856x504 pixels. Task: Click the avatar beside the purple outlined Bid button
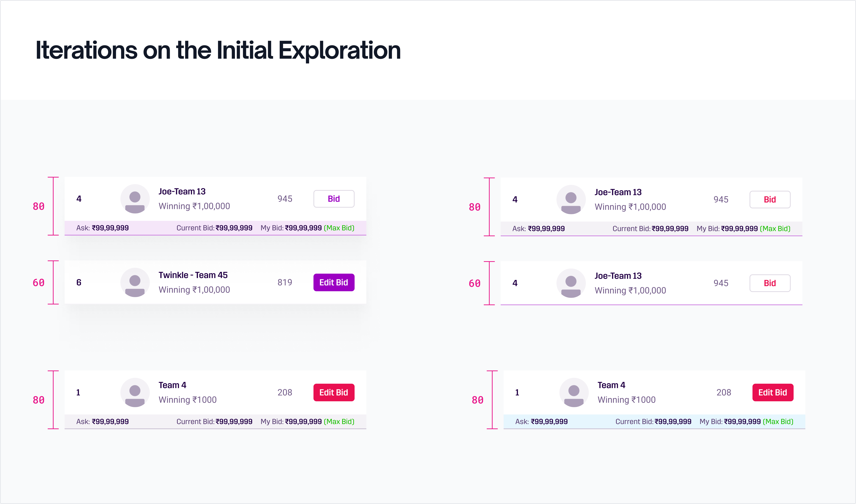[135, 199]
